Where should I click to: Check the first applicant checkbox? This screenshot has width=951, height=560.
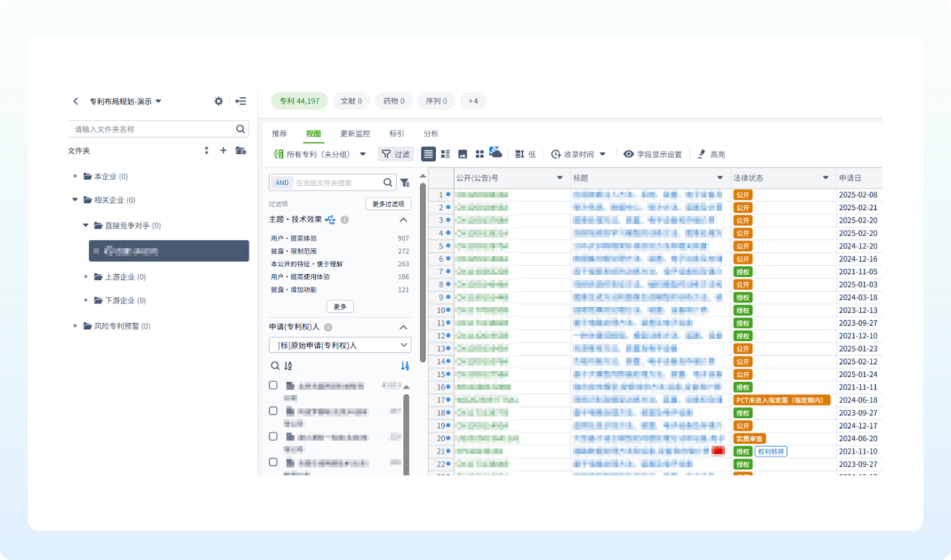coord(273,385)
